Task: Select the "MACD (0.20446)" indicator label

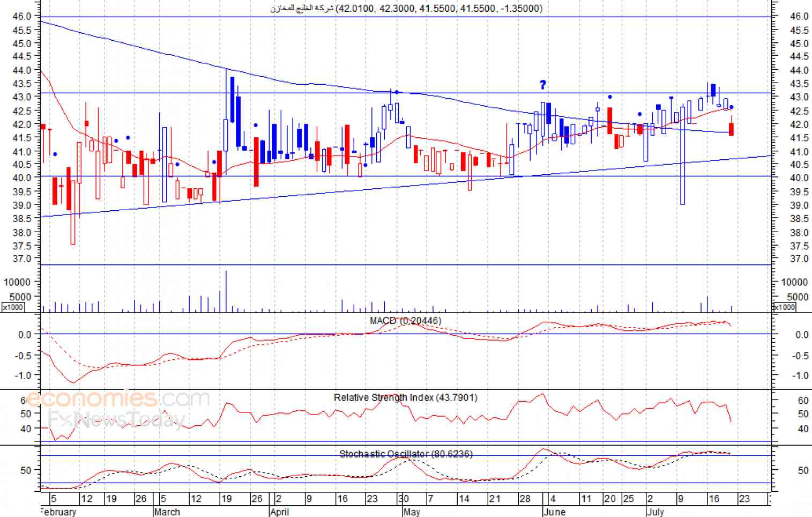Action: coord(406,321)
